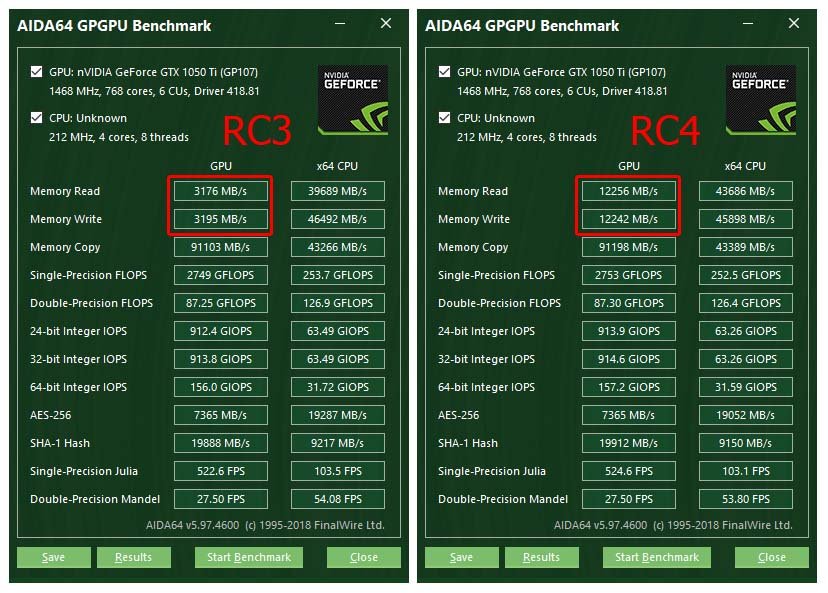
Task: Click the 19888 MB/s SHA-1 Hash result
Action: tap(221, 443)
